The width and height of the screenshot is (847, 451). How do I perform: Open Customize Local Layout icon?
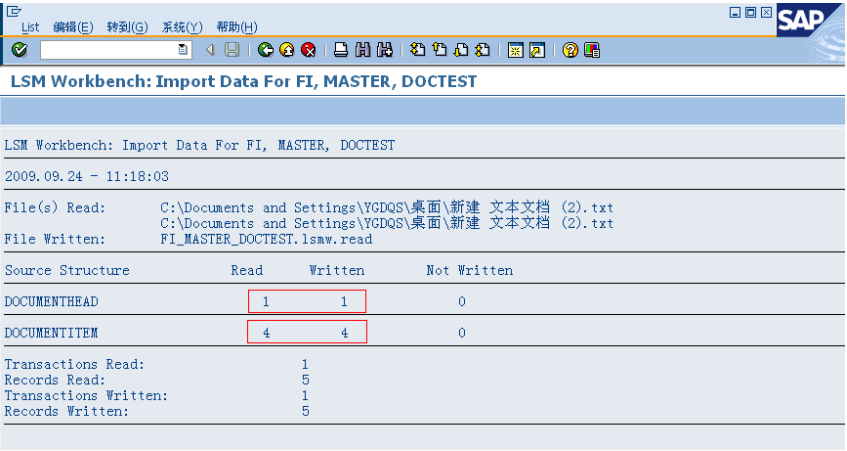tap(592, 50)
